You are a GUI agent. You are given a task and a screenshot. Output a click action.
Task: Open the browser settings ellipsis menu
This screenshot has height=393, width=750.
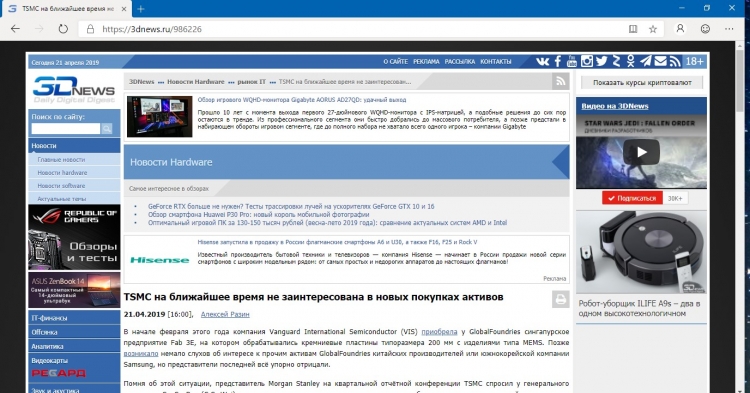click(x=729, y=29)
